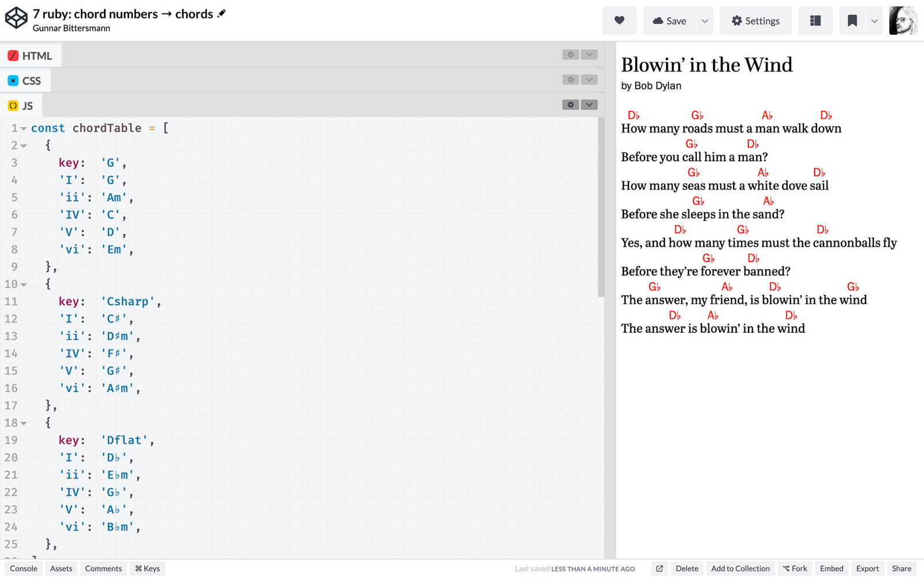This screenshot has height=578, width=924.
Task: Bookmark this pen
Action: coord(852,21)
